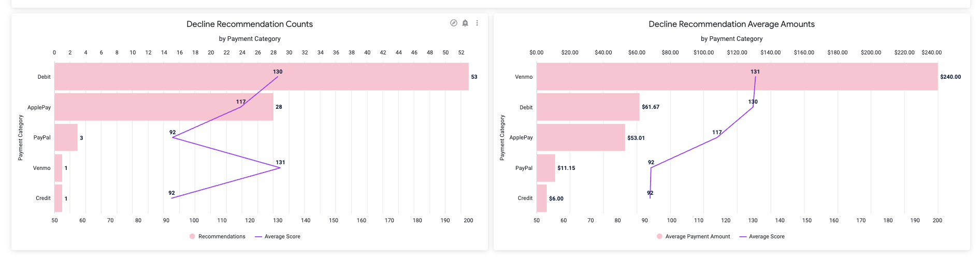Toggle Average Payment Amount legend series
980x257 pixels.
[x=693, y=236]
